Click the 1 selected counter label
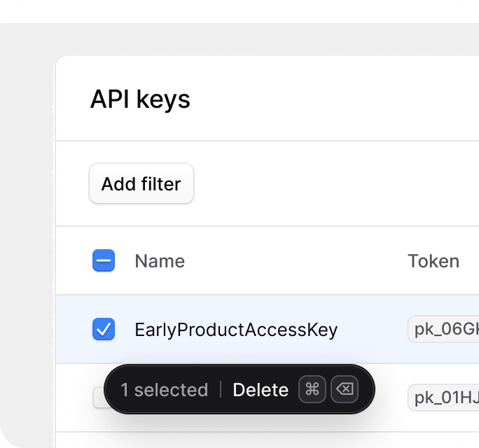 (164, 390)
